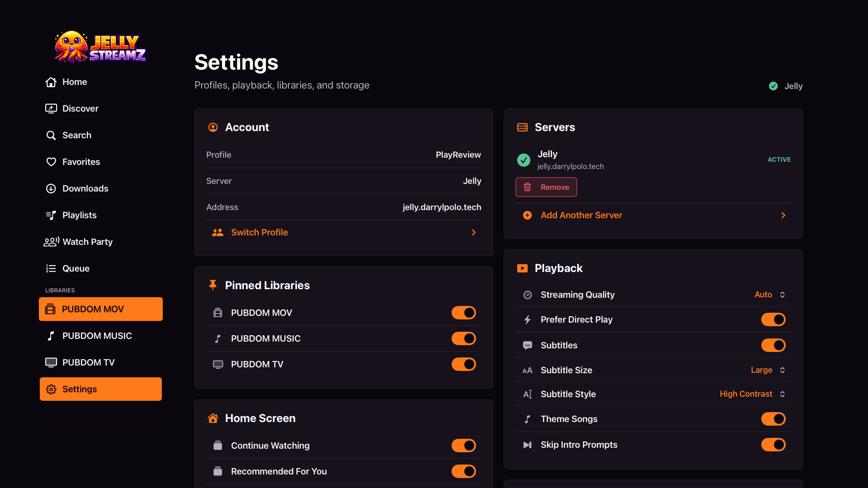Click the trash icon in Remove button
Image resolution: width=868 pixels, height=488 pixels.
(x=528, y=187)
